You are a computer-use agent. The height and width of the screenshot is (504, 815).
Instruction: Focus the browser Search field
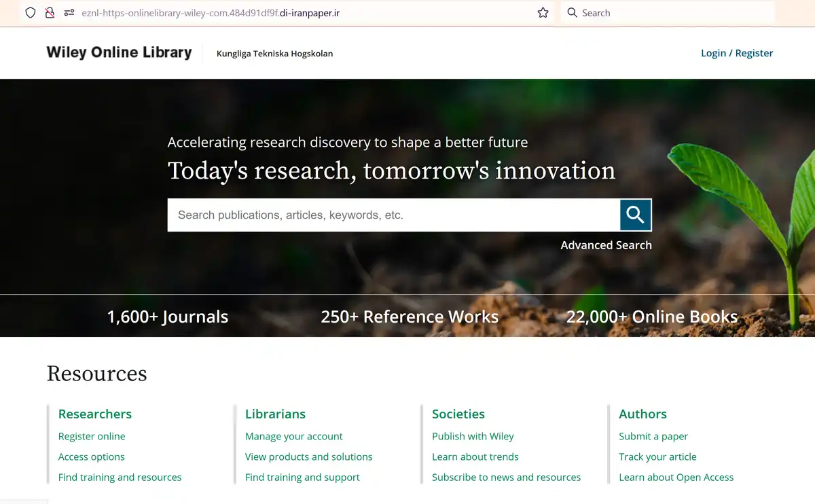[668, 13]
